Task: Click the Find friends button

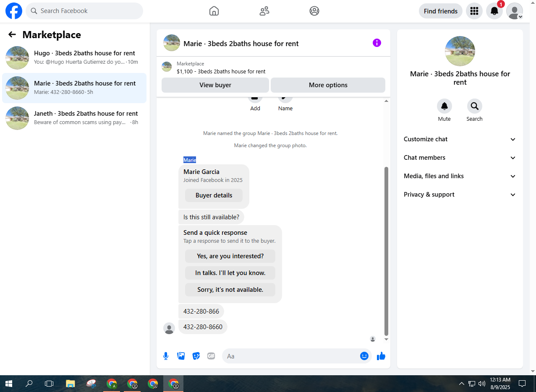Action: click(x=441, y=11)
